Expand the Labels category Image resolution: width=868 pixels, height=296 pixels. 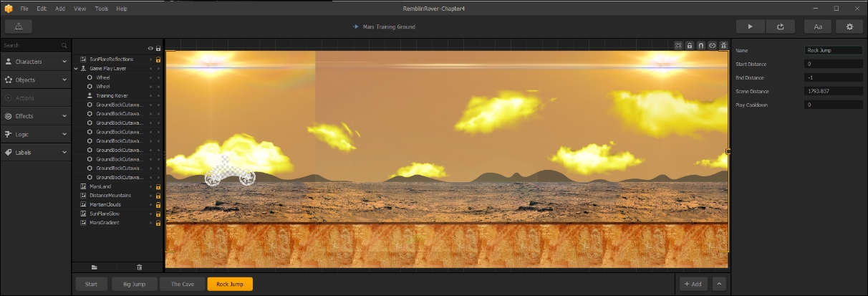64,153
